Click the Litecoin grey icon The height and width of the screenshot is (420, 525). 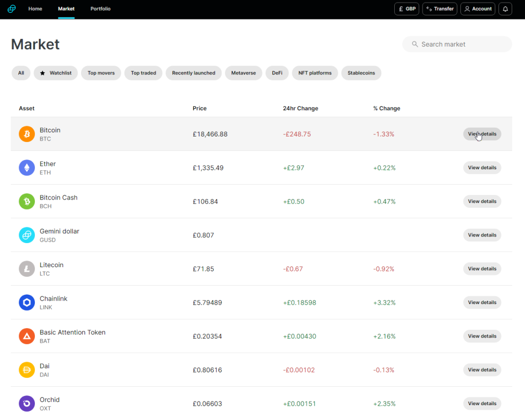pos(27,269)
